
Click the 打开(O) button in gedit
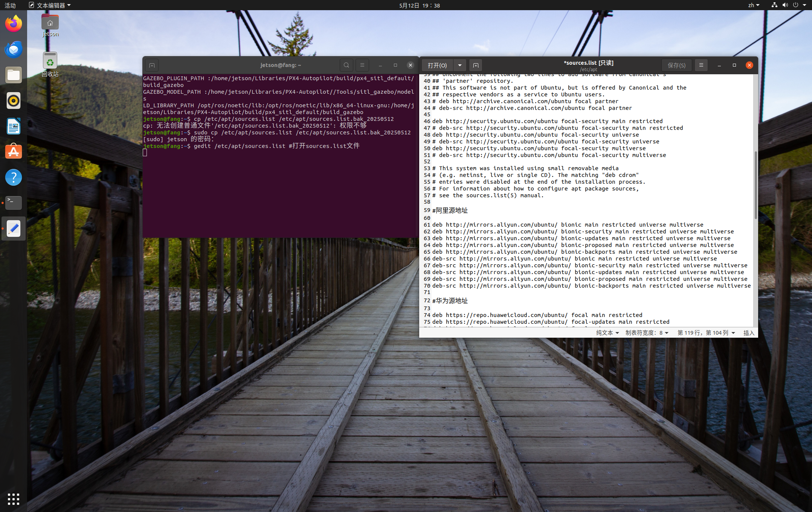point(437,65)
